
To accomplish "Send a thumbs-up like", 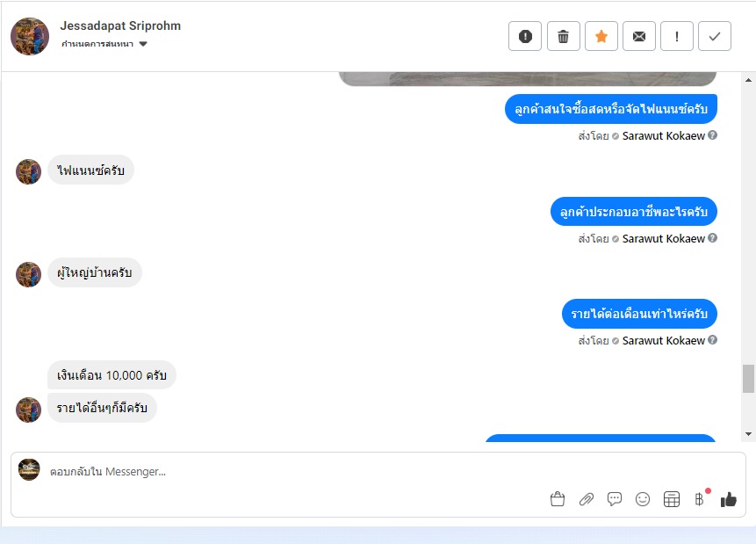I will tap(729, 499).
